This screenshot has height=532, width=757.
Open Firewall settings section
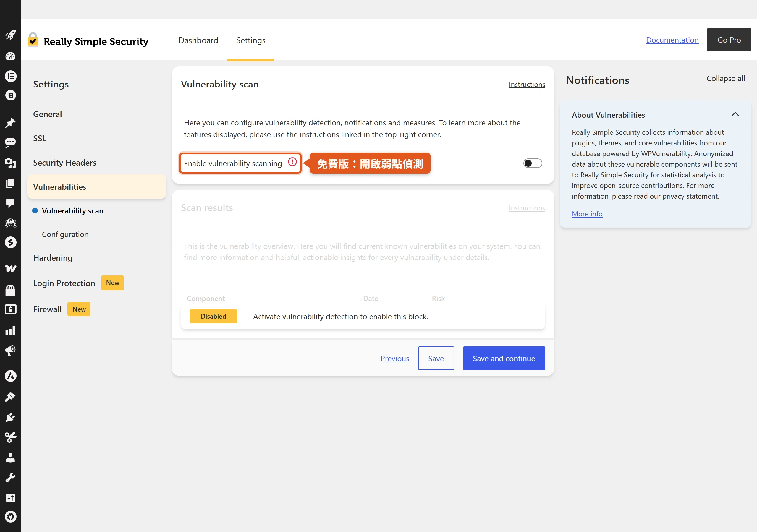pos(47,309)
